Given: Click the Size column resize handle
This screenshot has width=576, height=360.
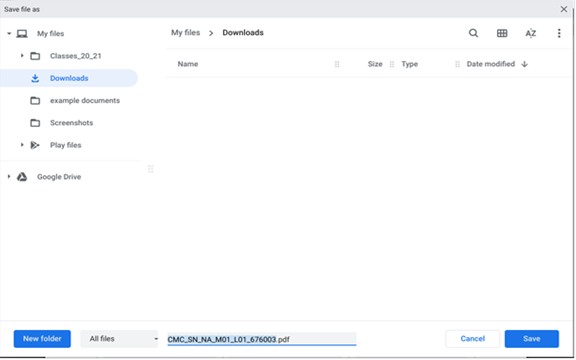Looking at the screenshot, I should 392,64.
